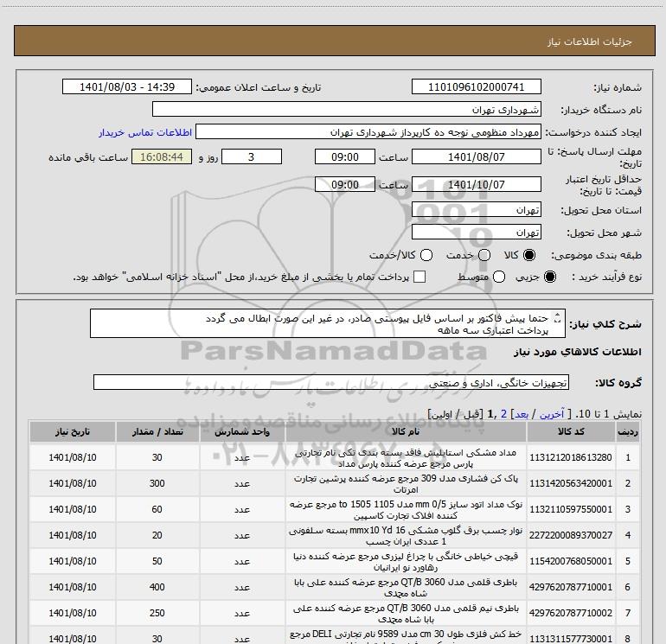Open the اطلاعات تماس خریدار link
The image size is (666, 644).
[145, 132]
